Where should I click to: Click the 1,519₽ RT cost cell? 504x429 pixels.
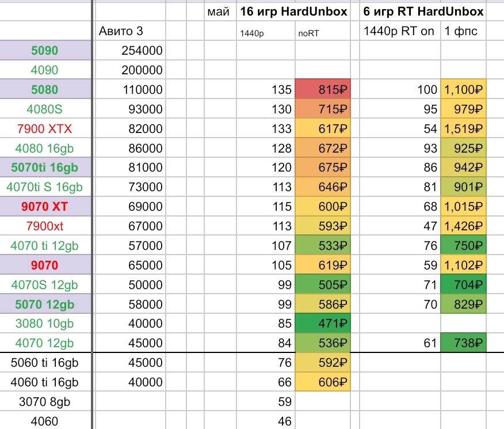(x=464, y=128)
